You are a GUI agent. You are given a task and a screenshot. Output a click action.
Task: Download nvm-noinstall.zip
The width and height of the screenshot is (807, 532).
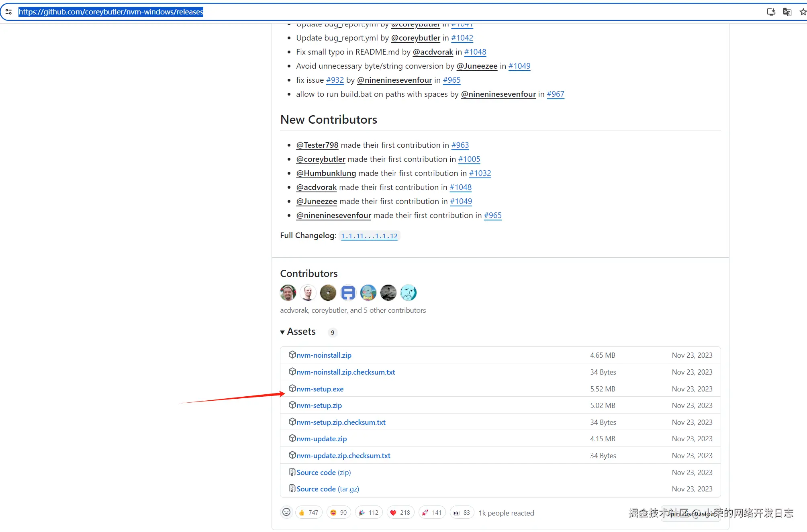(x=324, y=355)
